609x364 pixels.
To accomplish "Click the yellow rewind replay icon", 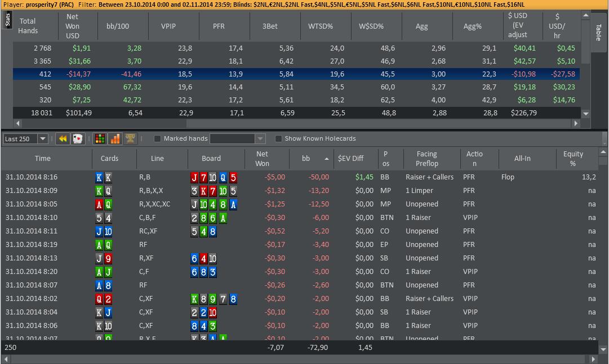I will [63, 138].
